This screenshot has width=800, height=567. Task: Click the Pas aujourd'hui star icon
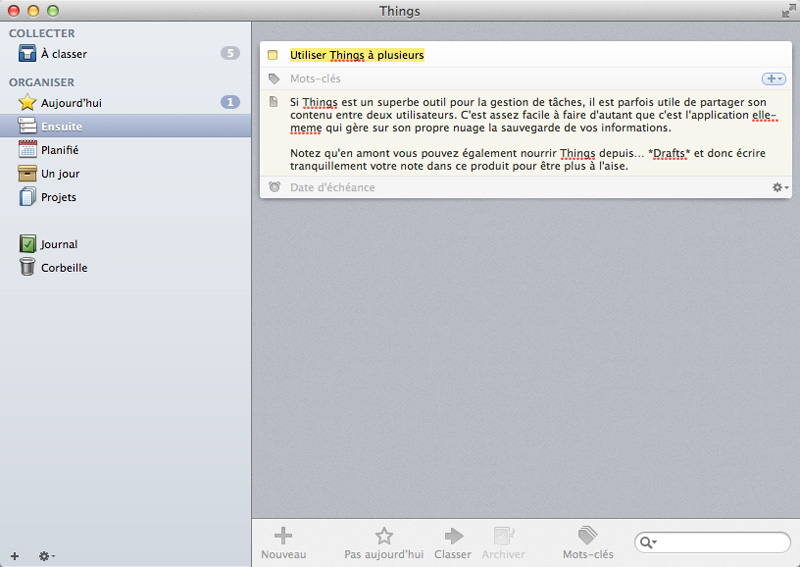coord(384,535)
